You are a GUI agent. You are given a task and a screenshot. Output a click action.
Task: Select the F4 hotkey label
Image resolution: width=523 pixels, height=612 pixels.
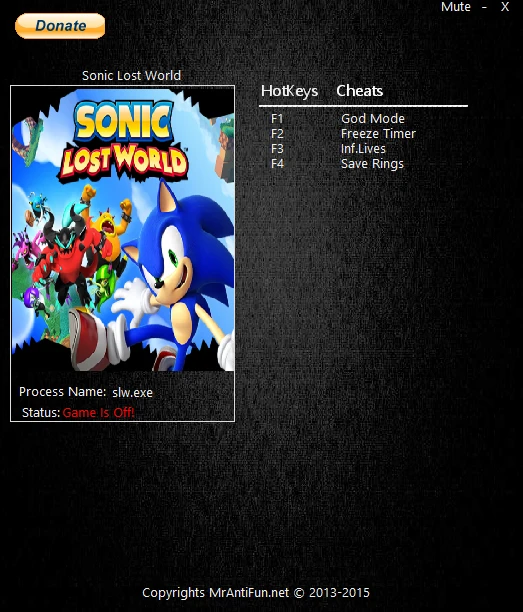click(x=277, y=164)
